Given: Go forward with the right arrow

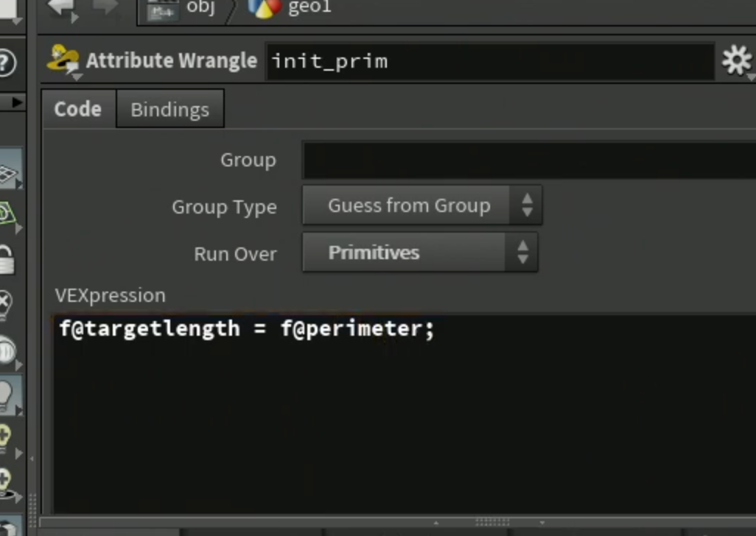Looking at the screenshot, I should point(104,6).
